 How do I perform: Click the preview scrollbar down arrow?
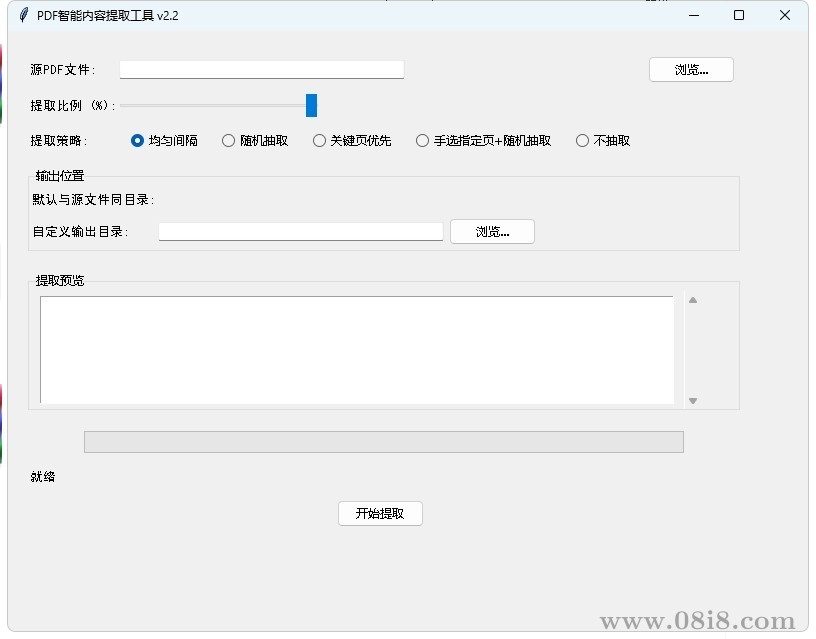pos(693,401)
